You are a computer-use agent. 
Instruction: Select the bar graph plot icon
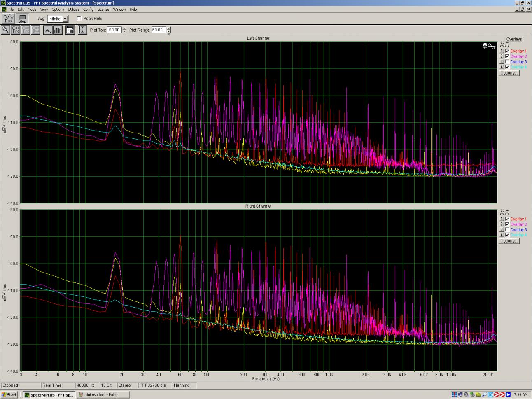tap(58, 30)
